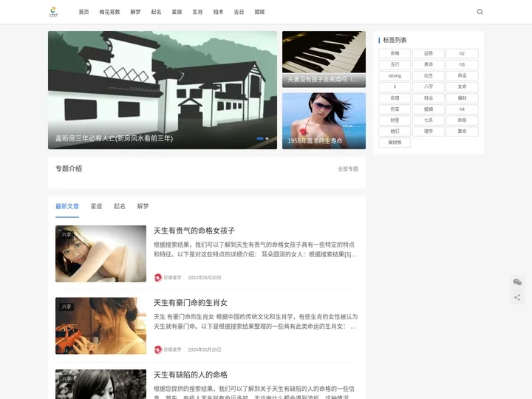The height and width of the screenshot is (399, 532).
Task: Switch to the 星座 article tab
Action: [x=96, y=206]
